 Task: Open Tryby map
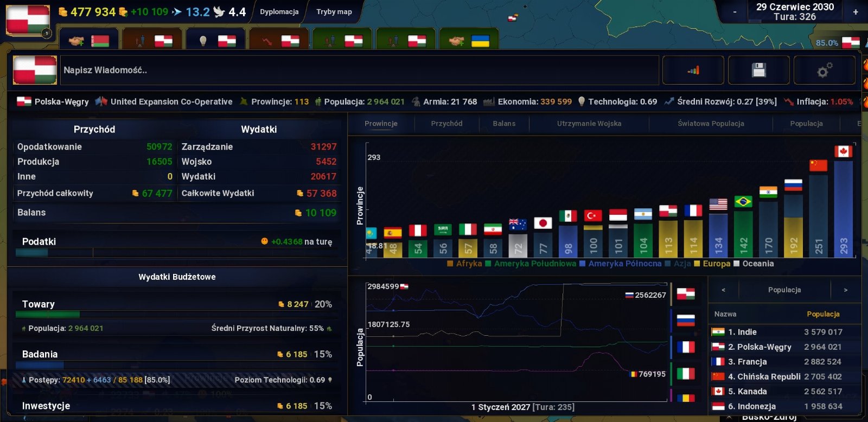pos(334,12)
